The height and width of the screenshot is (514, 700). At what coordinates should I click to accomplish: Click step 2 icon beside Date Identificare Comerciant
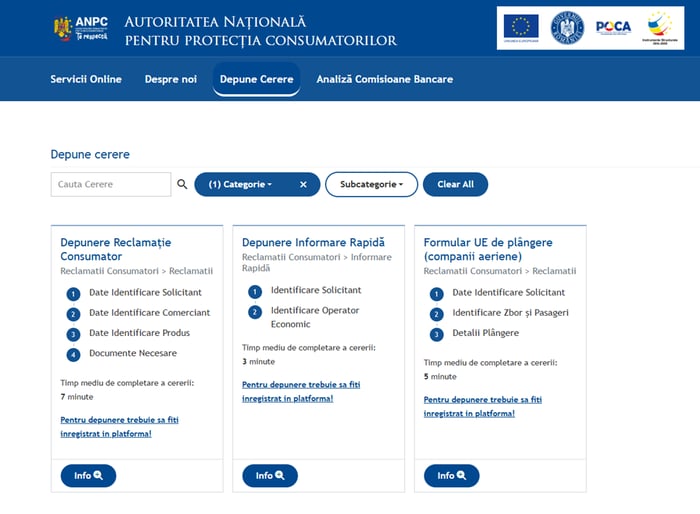pos(73,314)
